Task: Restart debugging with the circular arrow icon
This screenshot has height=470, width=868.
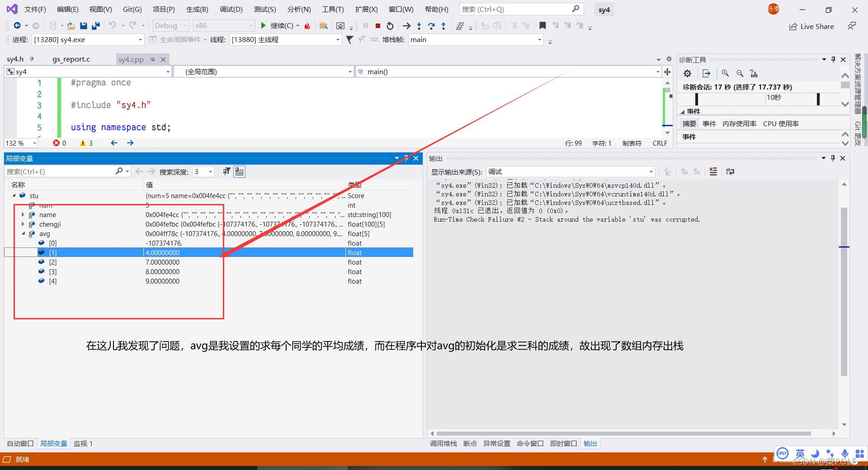Action: 390,26
